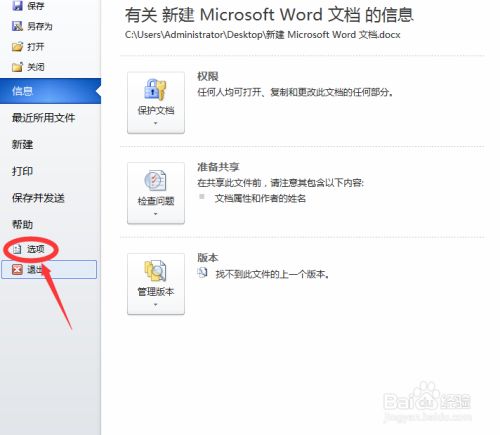
Task: Click the Open folder icon
Action: tap(17, 47)
